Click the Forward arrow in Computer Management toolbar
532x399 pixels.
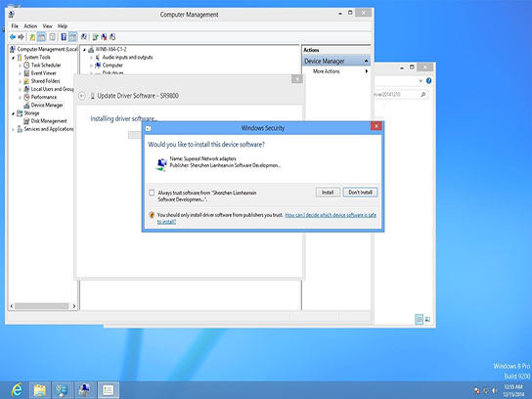tap(22, 37)
